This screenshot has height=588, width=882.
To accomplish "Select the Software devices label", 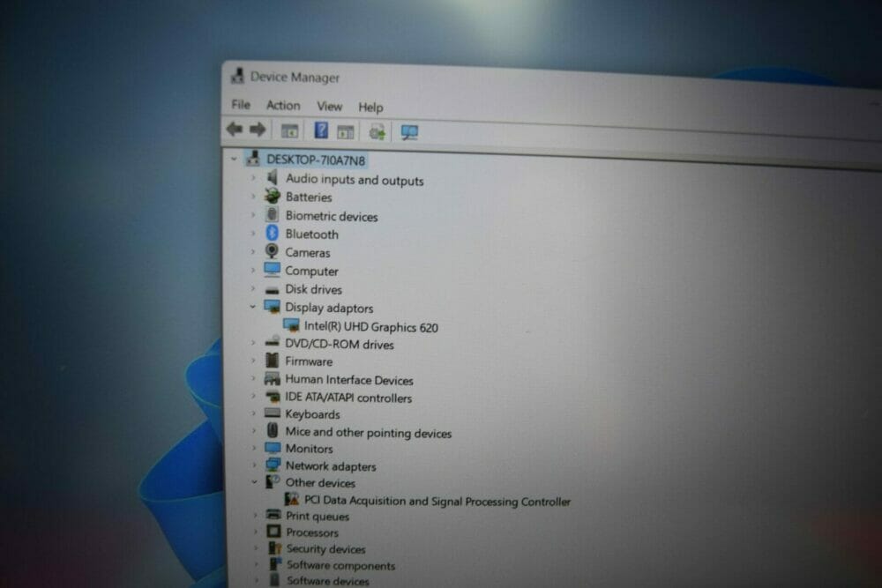I will pos(328,581).
